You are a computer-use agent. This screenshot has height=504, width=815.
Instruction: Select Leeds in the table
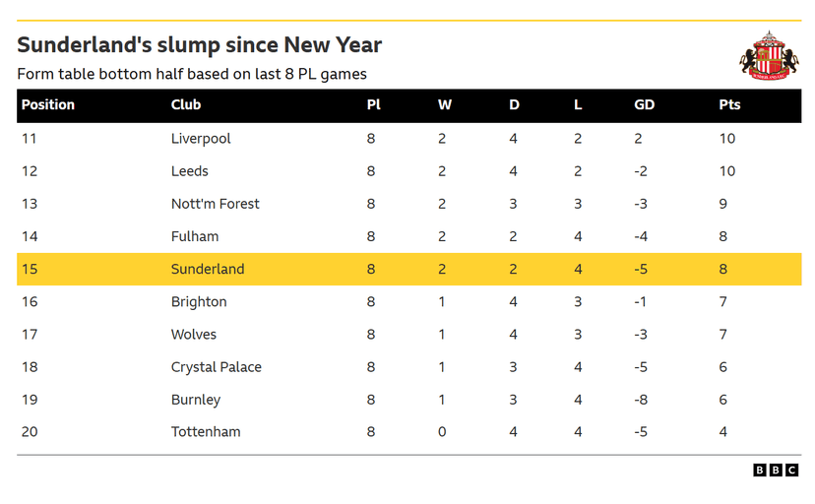coord(190,171)
